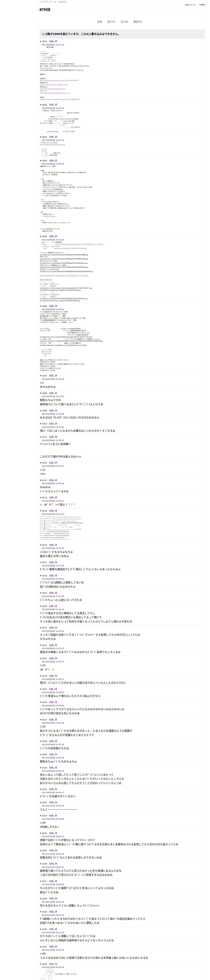This screenshot has width=210, height=980.
Task: Click timestamp 2011/02/09(水) 19:11:16 on post 0001
Action: [x=53, y=45]
